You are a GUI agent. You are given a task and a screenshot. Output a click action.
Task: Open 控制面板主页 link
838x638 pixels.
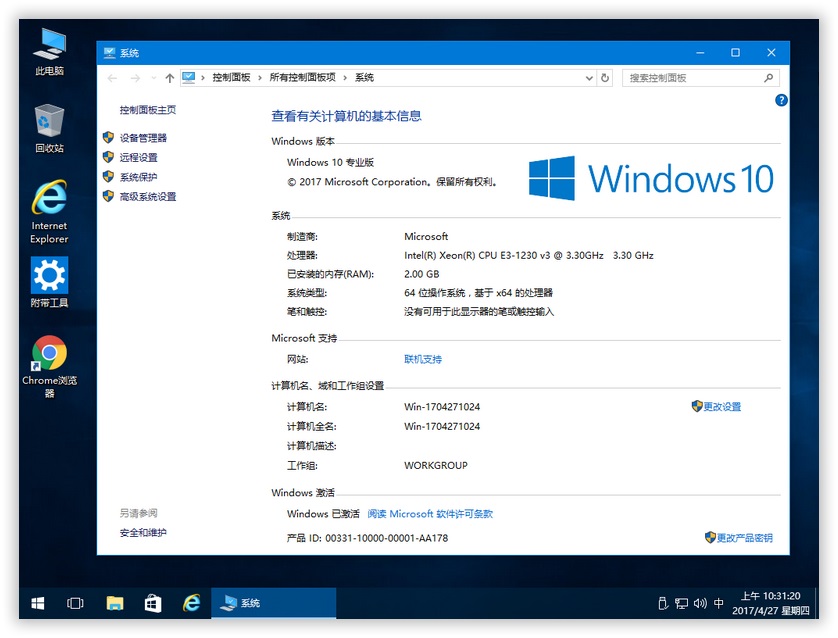click(148, 110)
